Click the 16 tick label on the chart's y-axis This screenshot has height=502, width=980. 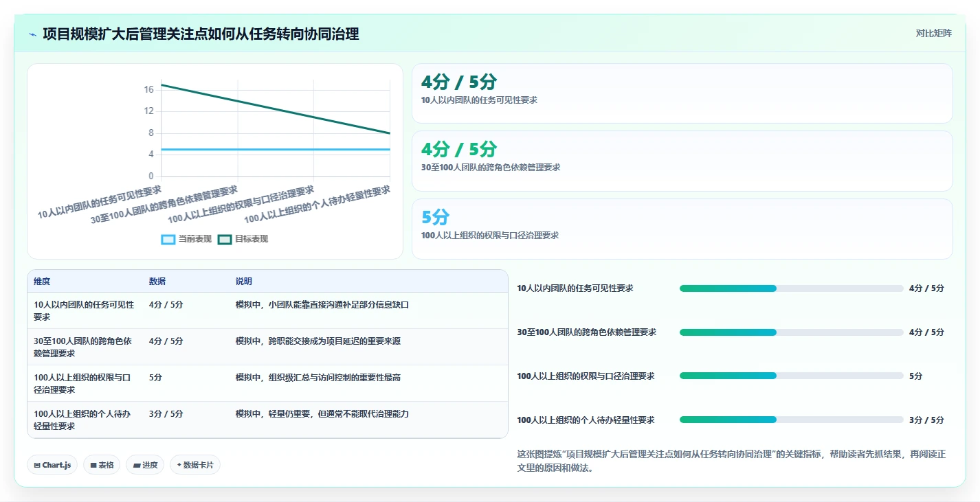click(x=148, y=90)
